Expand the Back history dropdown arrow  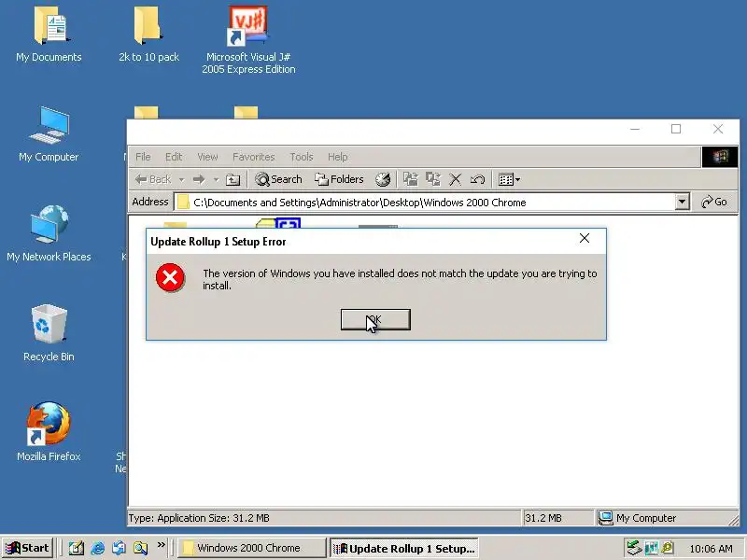(181, 179)
